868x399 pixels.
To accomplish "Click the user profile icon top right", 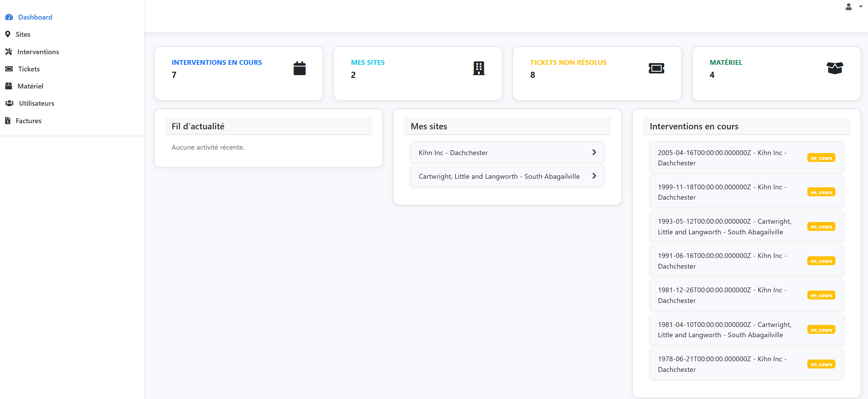I will coord(848,7).
